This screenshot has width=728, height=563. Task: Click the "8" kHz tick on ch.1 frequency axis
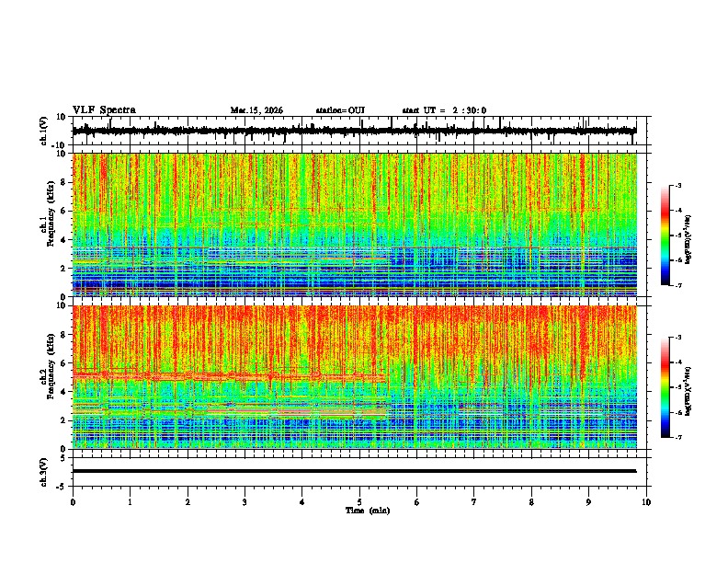point(63,182)
